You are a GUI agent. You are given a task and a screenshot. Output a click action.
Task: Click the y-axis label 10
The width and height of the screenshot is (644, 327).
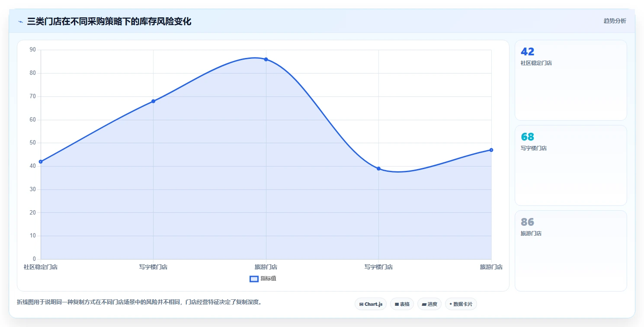(33, 236)
